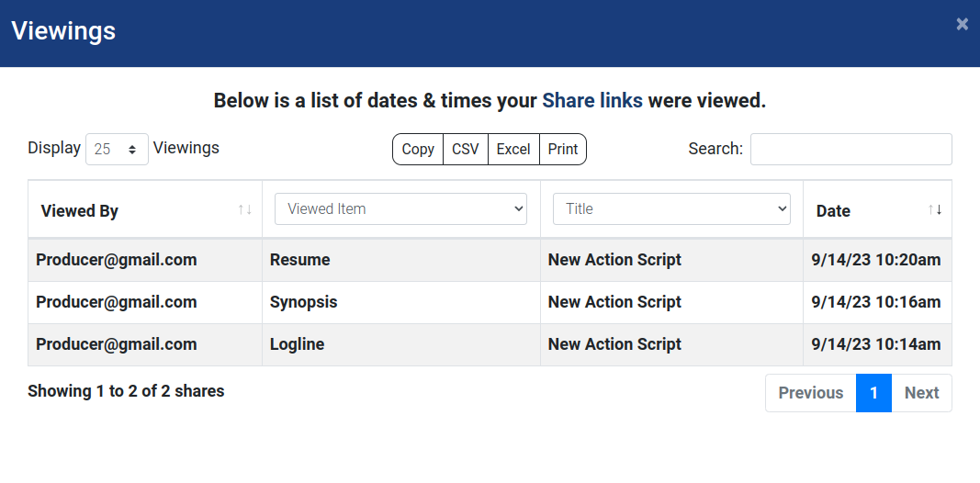The width and height of the screenshot is (980, 483).
Task: Click the Producer@gmail.com entry in the Logline row
Action: [117, 344]
